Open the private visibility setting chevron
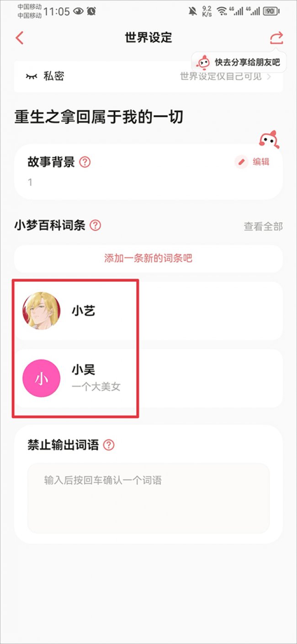 (x=269, y=76)
